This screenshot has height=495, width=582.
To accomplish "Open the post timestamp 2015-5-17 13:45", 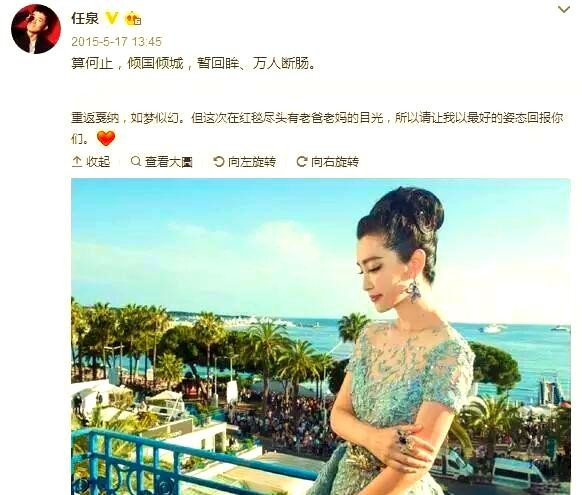I will [117, 42].
